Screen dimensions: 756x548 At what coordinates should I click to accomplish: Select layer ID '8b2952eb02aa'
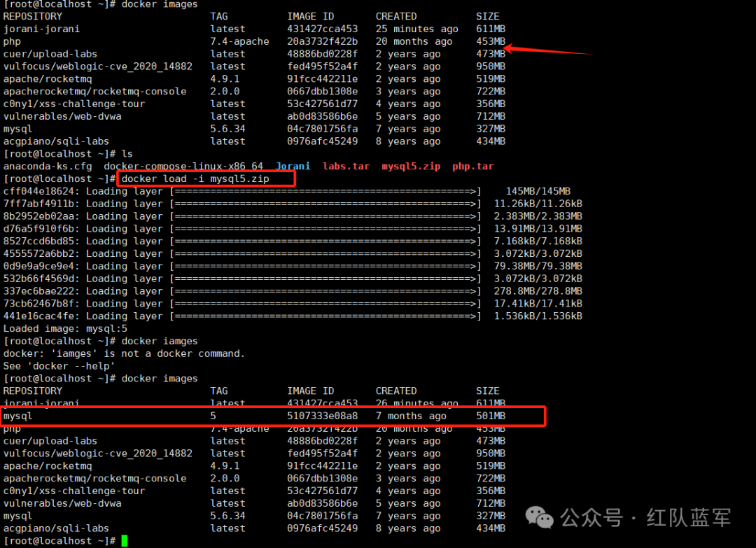[38, 216]
